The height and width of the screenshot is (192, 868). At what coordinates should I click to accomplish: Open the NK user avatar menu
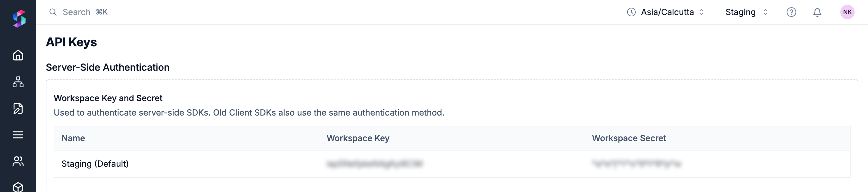(x=847, y=12)
